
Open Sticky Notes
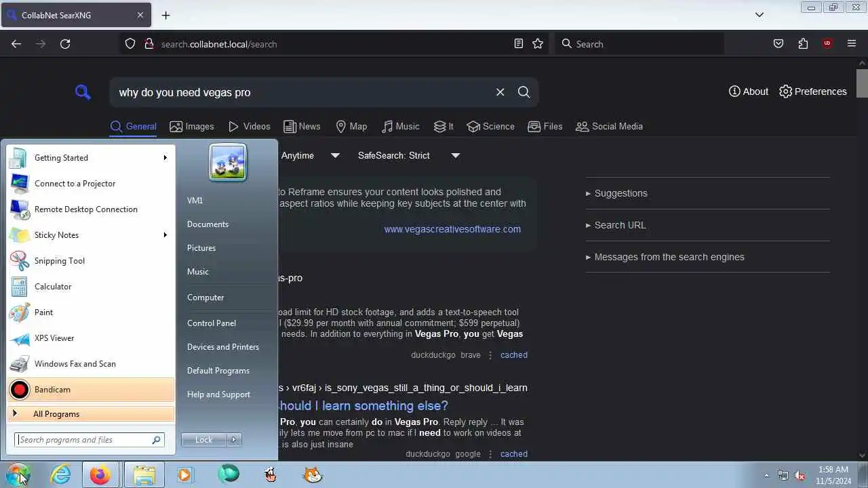tap(90, 235)
